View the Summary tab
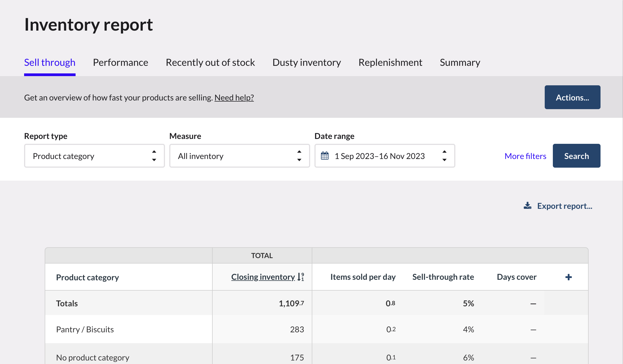This screenshot has width=623, height=364. pos(460,63)
